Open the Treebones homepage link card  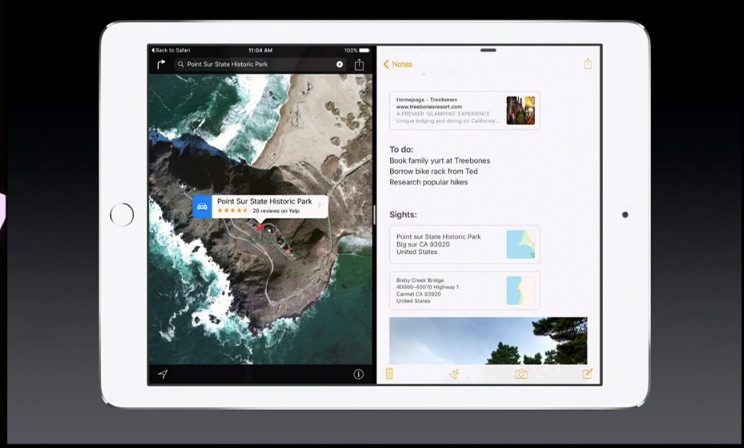tap(464, 110)
